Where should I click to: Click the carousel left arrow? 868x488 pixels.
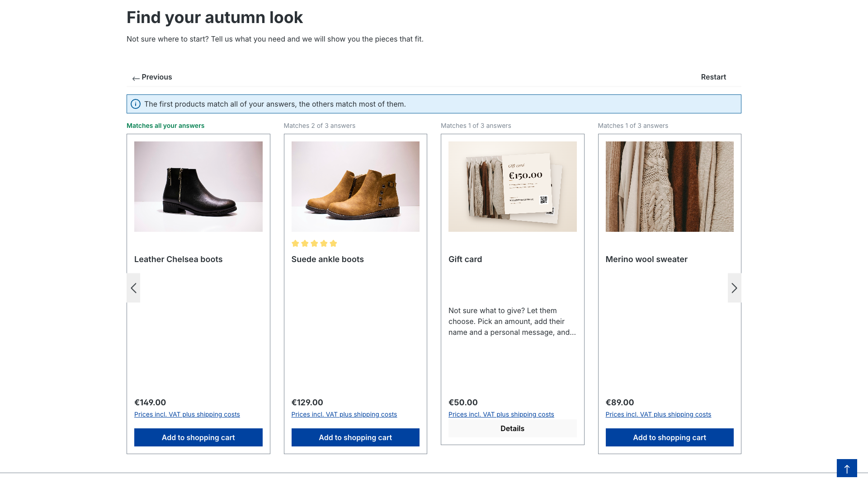click(x=133, y=288)
